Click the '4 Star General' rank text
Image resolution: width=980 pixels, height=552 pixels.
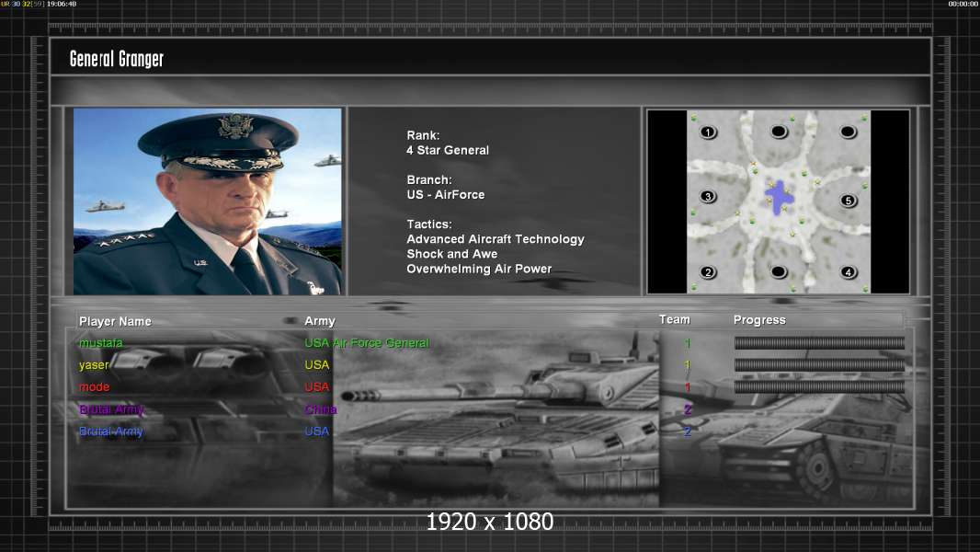(448, 150)
